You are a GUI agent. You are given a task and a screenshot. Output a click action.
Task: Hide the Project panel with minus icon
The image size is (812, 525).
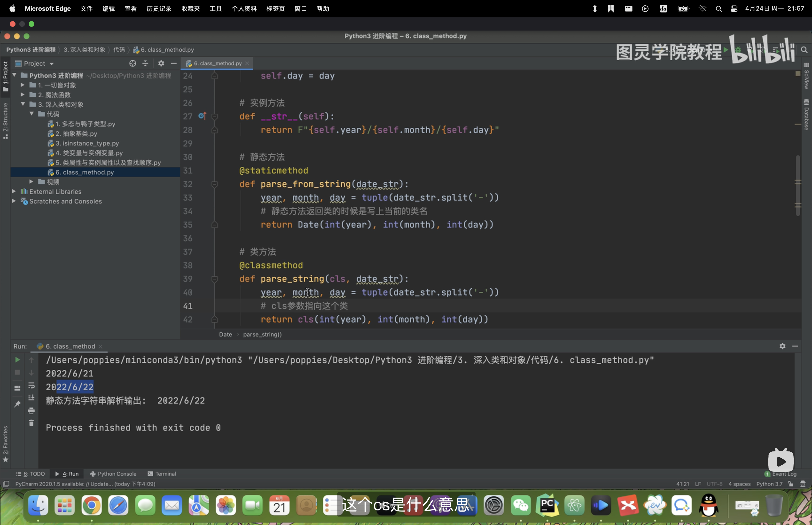click(x=174, y=63)
